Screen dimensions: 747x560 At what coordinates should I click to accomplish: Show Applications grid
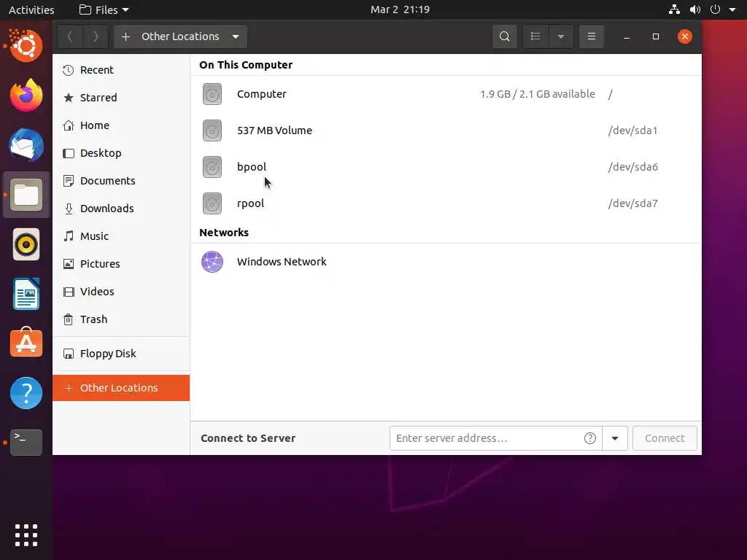26,535
